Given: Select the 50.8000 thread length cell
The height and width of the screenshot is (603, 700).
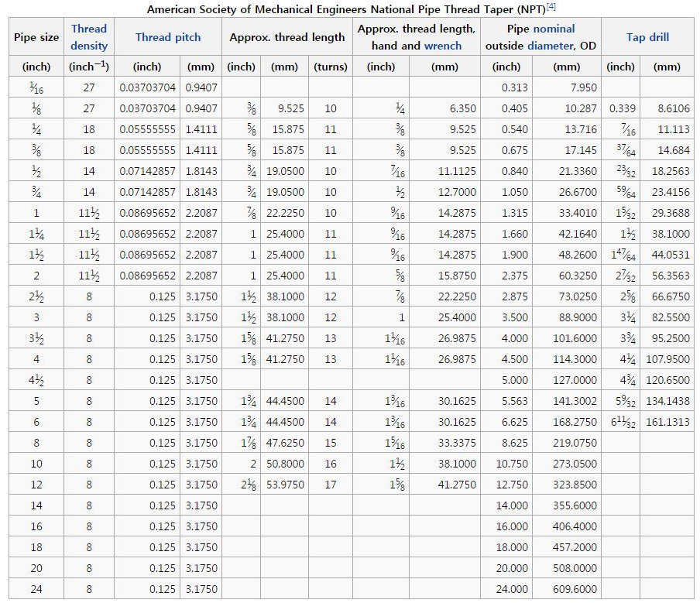Looking at the screenshot, I should [x=284, y=464].
